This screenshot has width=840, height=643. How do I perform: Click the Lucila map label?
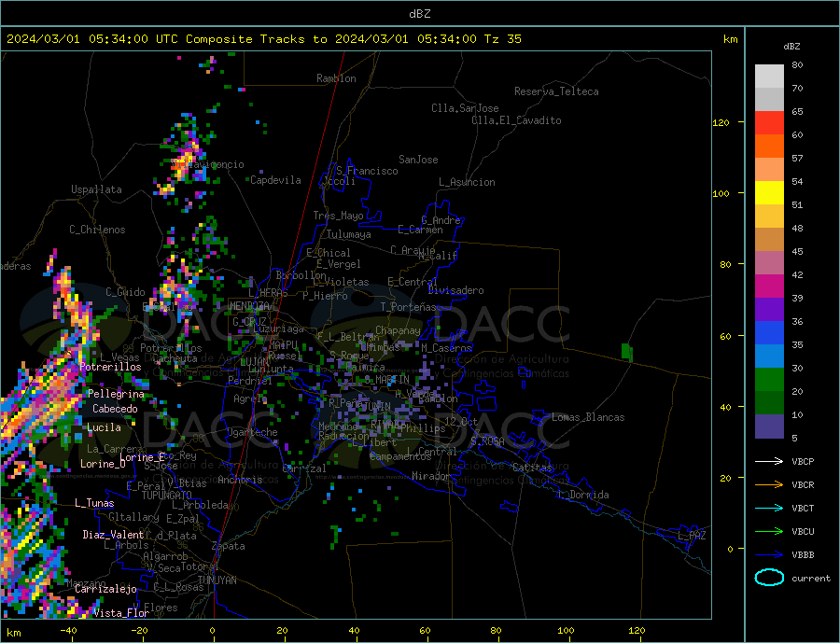pyautogui.click(x=104, y=427)
